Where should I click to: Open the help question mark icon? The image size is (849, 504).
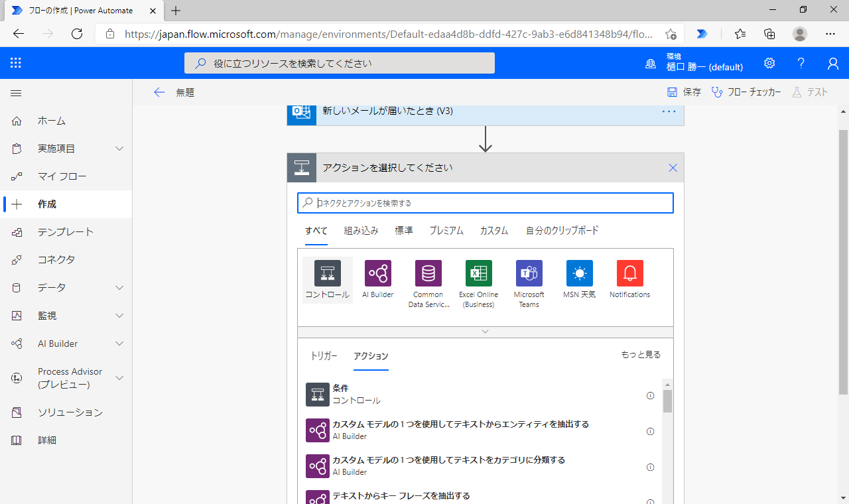point(801,63)
